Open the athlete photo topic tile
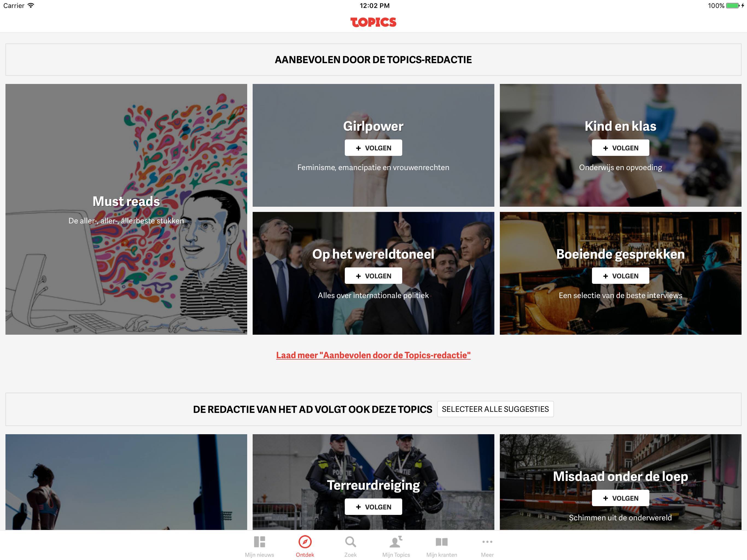The width and height of the screenshot is (747, 560). 126,482
